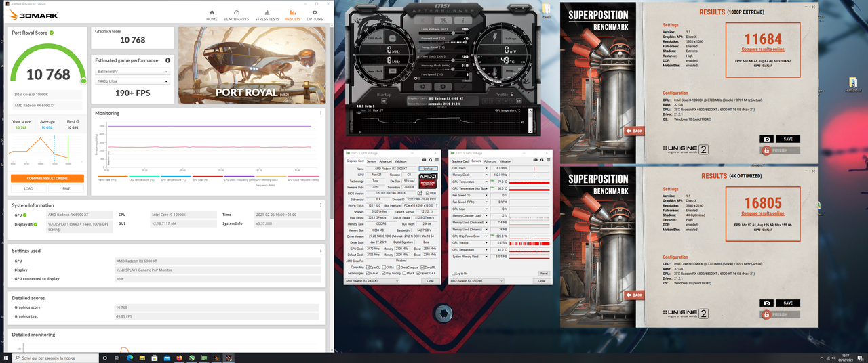Click COMPARE RESULT ONLINE in 3DMark
Screen dimensions: 868x363
click(47, 178)
